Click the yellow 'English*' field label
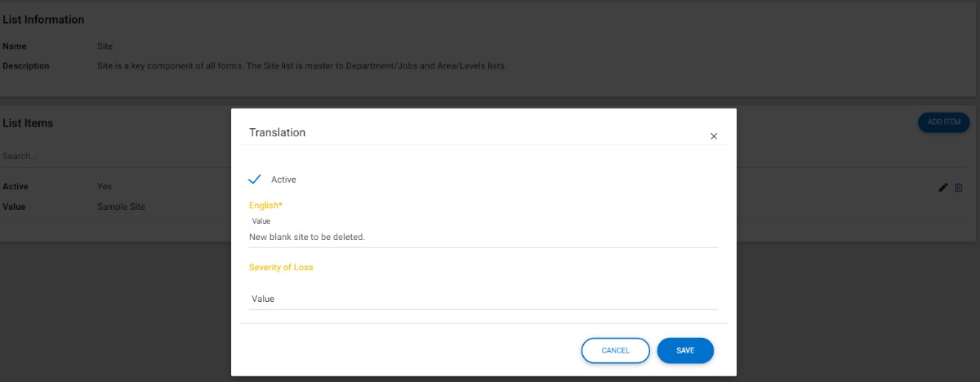980x382 pixels. pos(265,206)
